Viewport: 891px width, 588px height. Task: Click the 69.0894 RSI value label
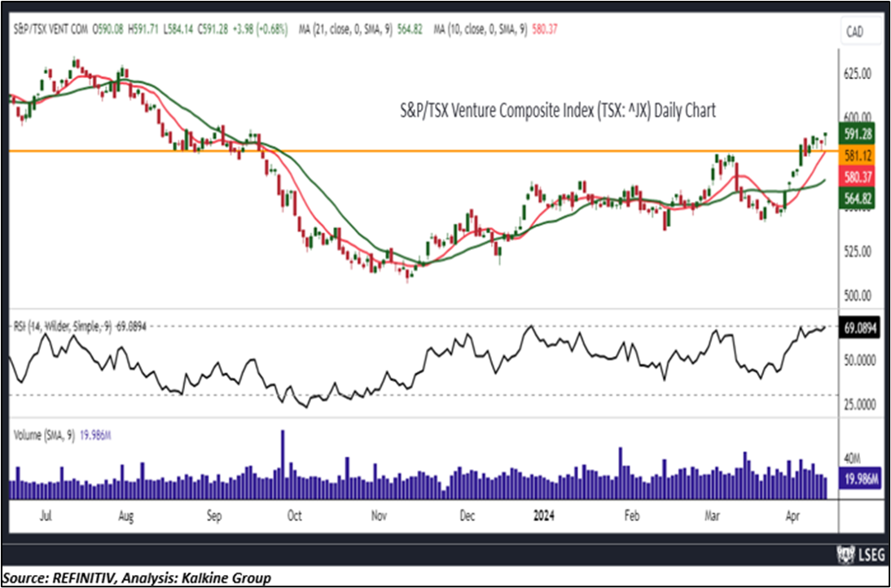[x=858, y=330]
